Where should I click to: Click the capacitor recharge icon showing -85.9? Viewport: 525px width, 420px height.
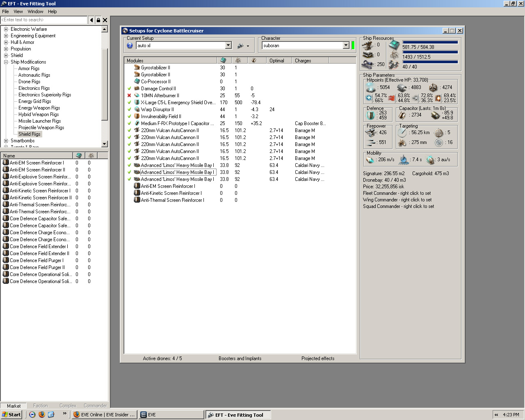[435, 115]
